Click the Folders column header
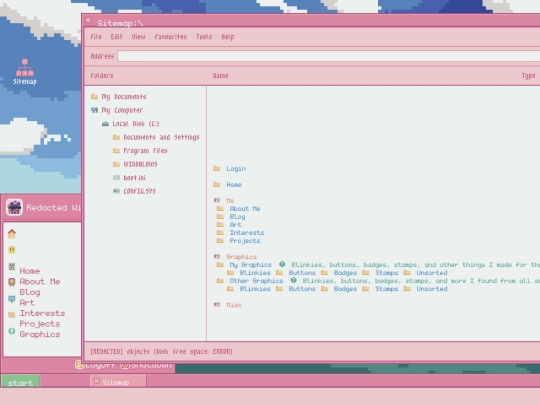540x405 pixels. [102, 75]
